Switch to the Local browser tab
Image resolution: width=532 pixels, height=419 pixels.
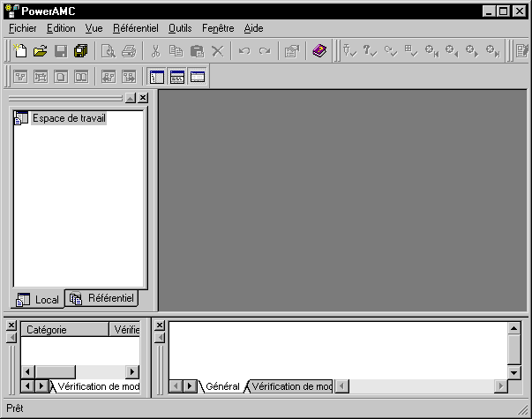37,300
